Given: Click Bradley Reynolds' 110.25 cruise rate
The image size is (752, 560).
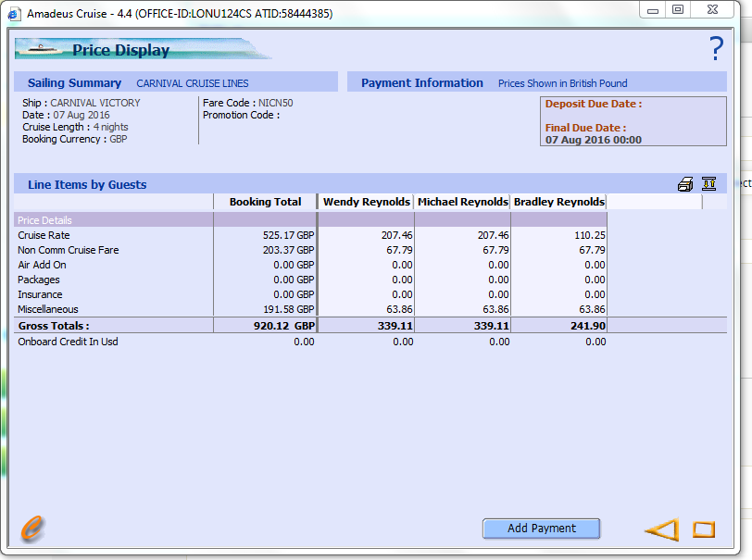Looking at the screenshot, I should pyautogui.click(x=590, y=235).
